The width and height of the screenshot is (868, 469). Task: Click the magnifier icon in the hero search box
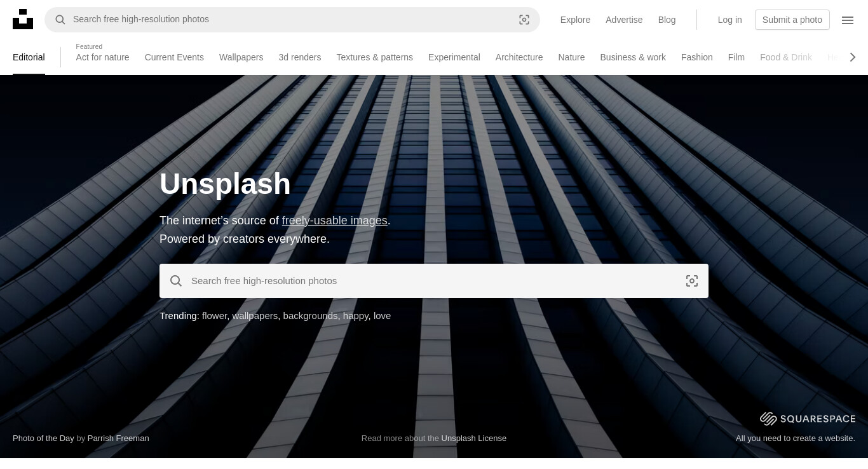click(x=176, y=281)
